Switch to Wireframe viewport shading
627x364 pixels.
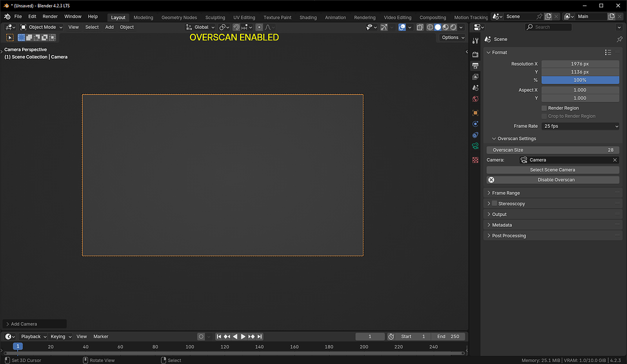[430, 27]
